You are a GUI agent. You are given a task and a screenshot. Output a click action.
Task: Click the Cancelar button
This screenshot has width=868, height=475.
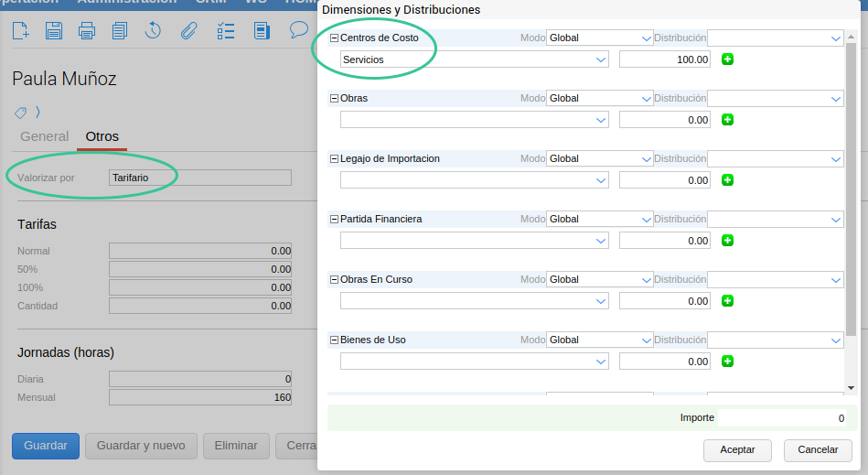(x=818, y=450)
